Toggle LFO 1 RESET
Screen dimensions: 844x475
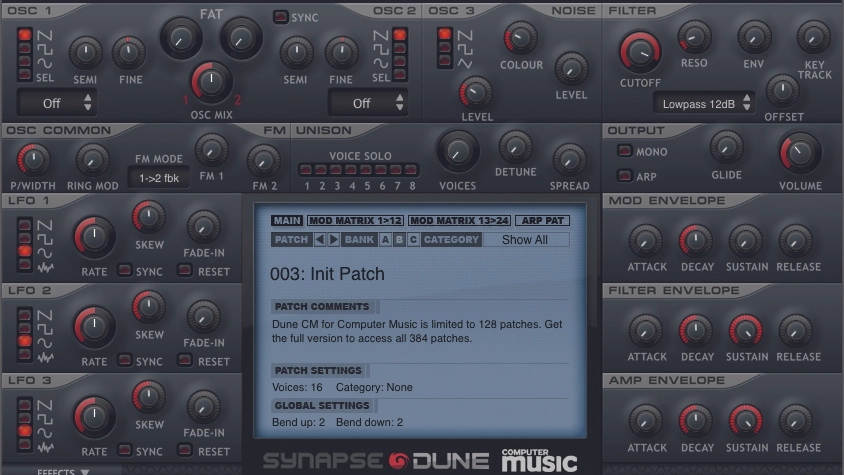tap(185, 270)
